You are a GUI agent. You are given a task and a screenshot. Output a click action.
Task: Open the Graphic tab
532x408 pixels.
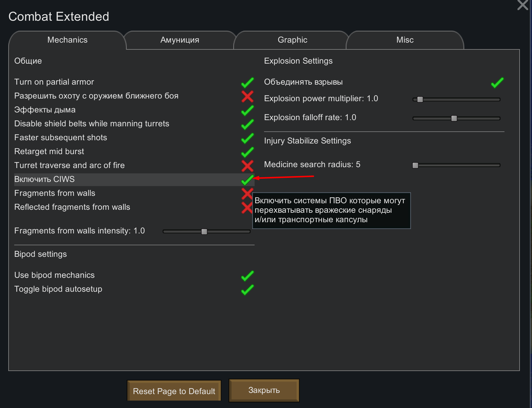click(x=292, y=40)
